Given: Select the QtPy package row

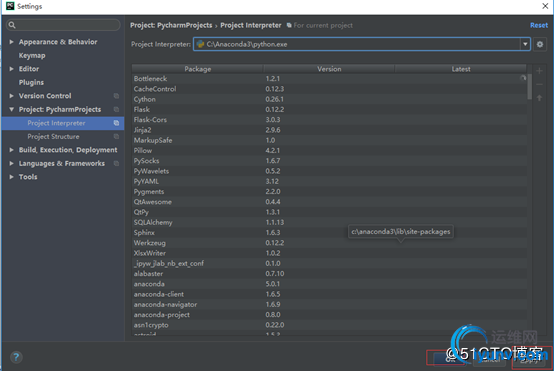Looking at the screenshot, I should pyautogui.click(x=329, y=212).
